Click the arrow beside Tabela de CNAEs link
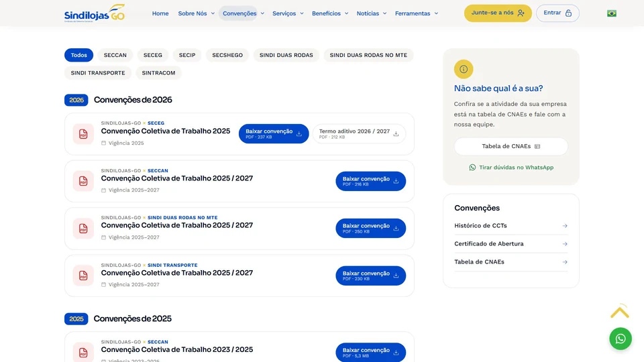 point(565,262)
